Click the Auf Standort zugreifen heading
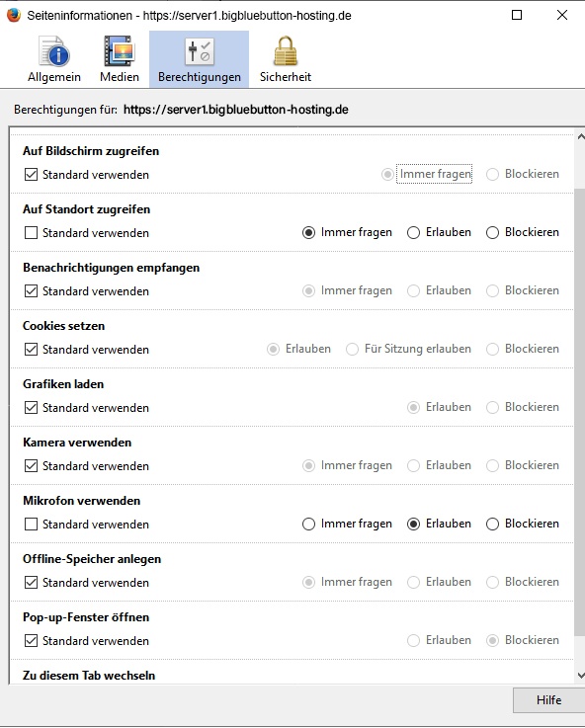Screen dimensions: 585x728 86,209
